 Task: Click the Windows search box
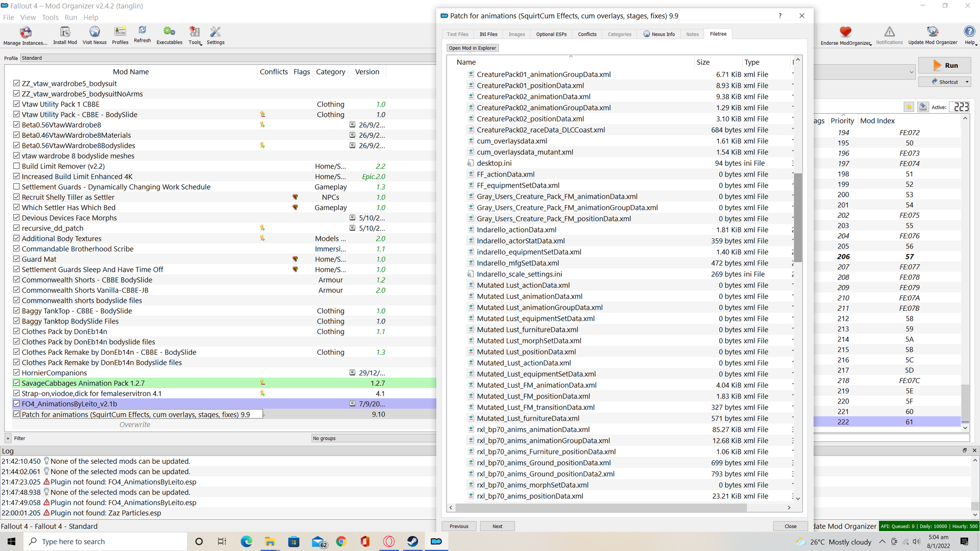click(x=106, y=541)
